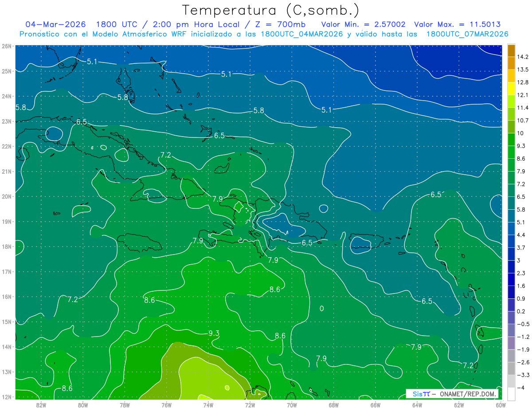Click the colorbar label 1.6
The image size is (532, 411).
[521, 286]
